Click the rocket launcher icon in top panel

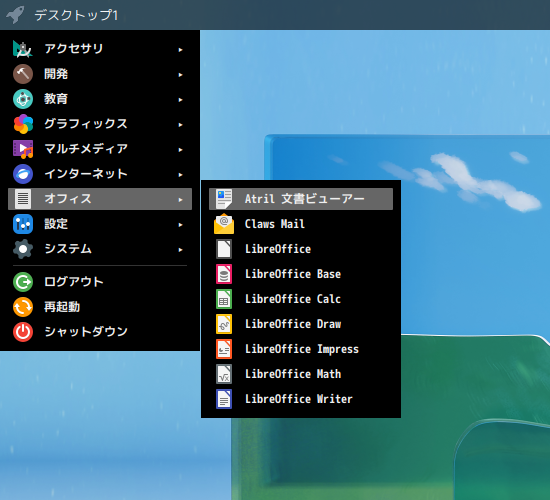[x=15, y=15]
